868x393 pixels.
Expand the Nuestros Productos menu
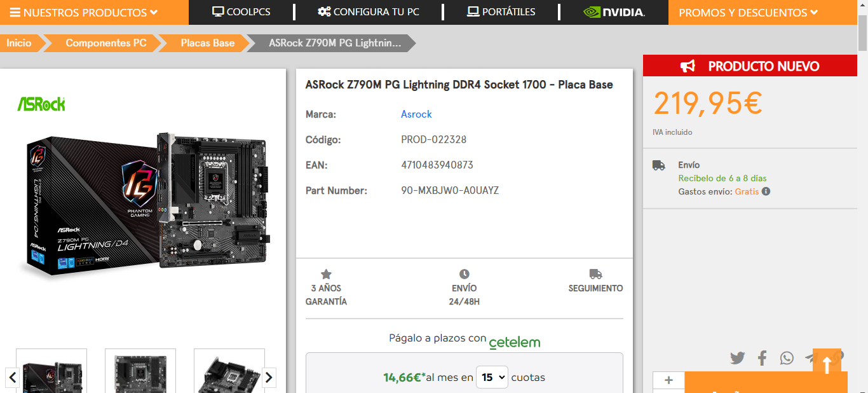84,13
